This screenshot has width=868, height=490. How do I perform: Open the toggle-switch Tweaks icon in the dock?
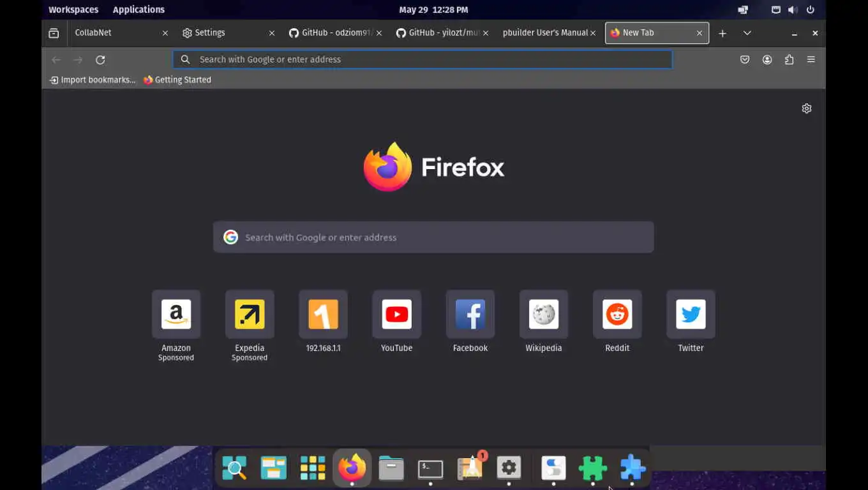coord(553,468)
